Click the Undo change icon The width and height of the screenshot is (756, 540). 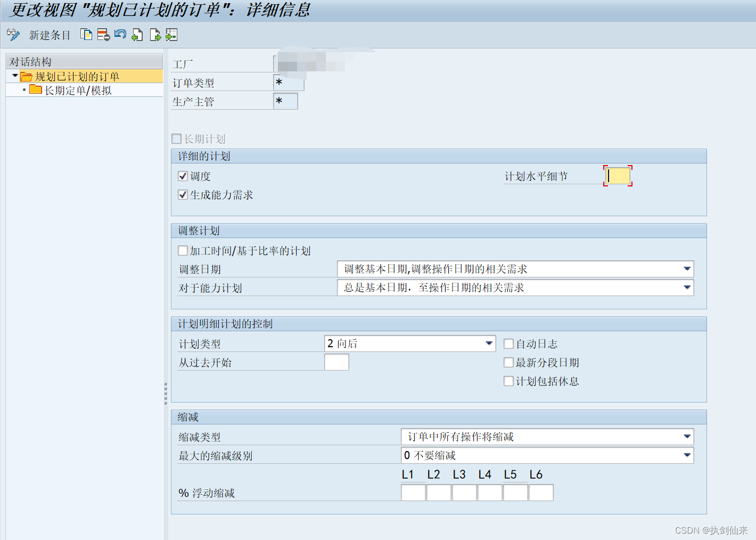120,35
